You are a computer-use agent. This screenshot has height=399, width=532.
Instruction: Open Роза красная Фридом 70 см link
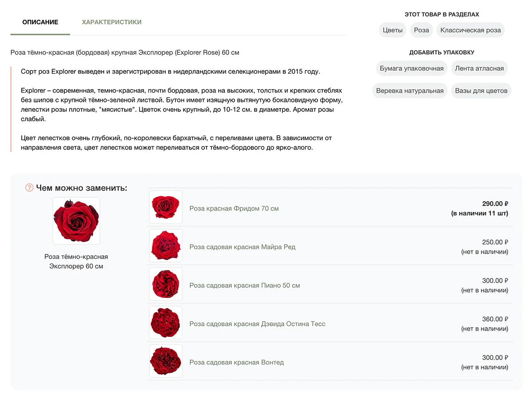click(234, 208)
